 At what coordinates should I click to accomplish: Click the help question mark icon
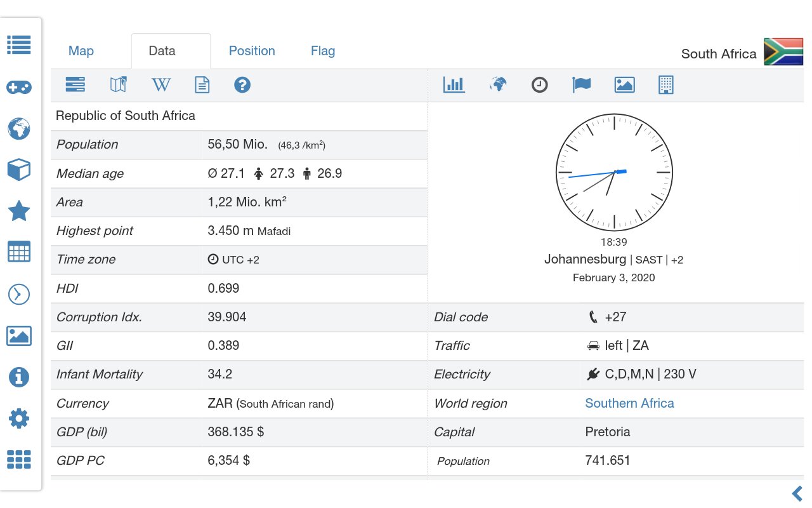point(242,84)
